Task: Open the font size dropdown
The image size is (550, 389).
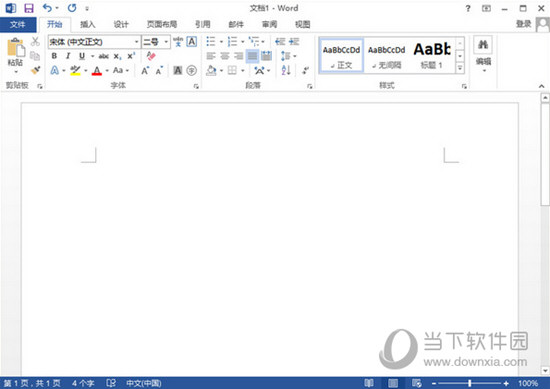Action: [x=166, y=42]
